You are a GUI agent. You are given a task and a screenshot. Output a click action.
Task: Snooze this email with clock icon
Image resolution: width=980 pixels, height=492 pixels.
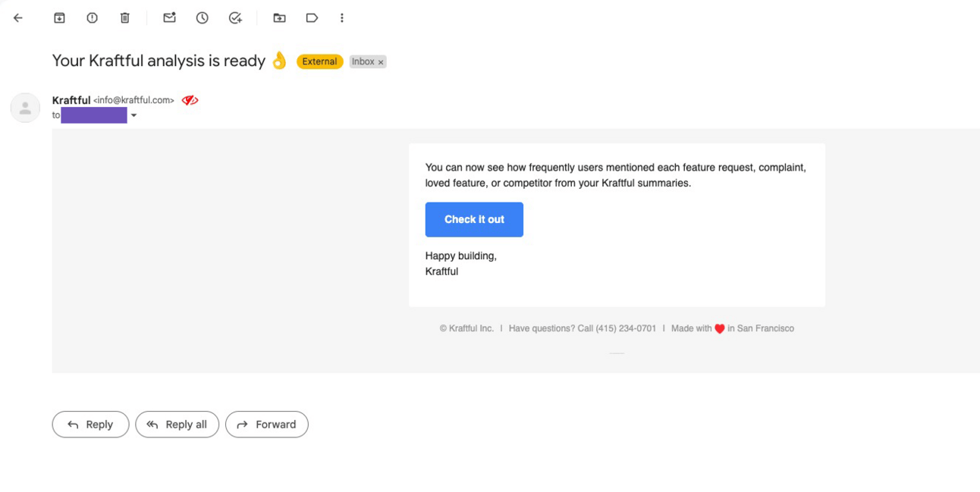tap(202, 18)
